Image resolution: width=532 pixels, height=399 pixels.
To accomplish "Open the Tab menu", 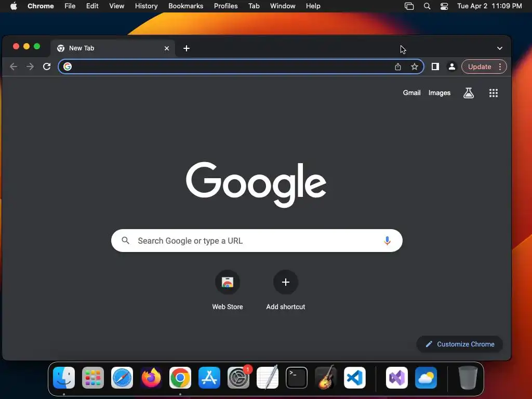I will 254,6.
